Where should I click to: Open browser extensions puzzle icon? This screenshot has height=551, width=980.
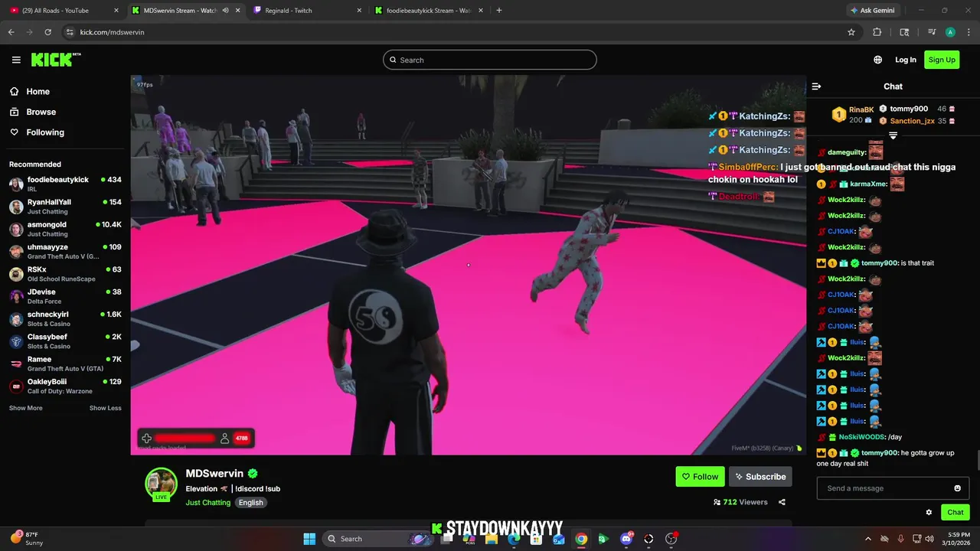coord(877,32)
